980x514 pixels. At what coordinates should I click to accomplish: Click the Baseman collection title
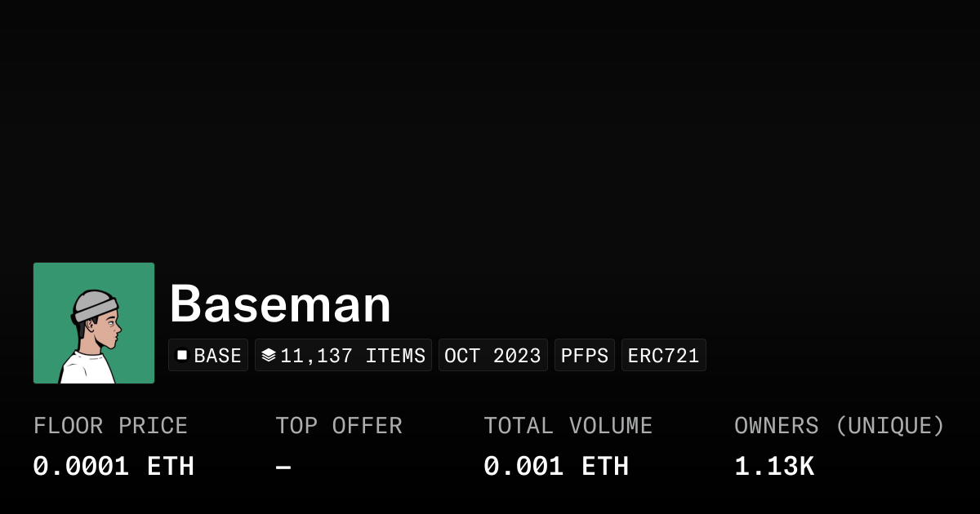point(280,304)
